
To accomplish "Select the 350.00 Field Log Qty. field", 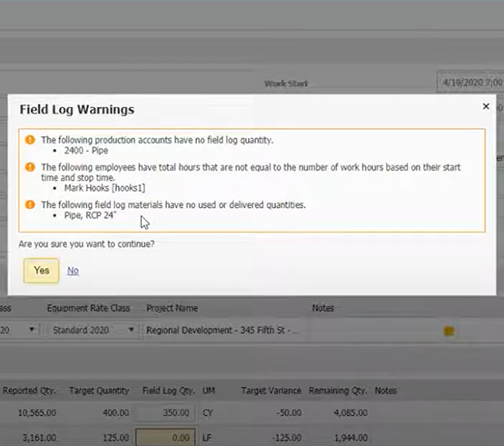I will (x=165, y=412).
